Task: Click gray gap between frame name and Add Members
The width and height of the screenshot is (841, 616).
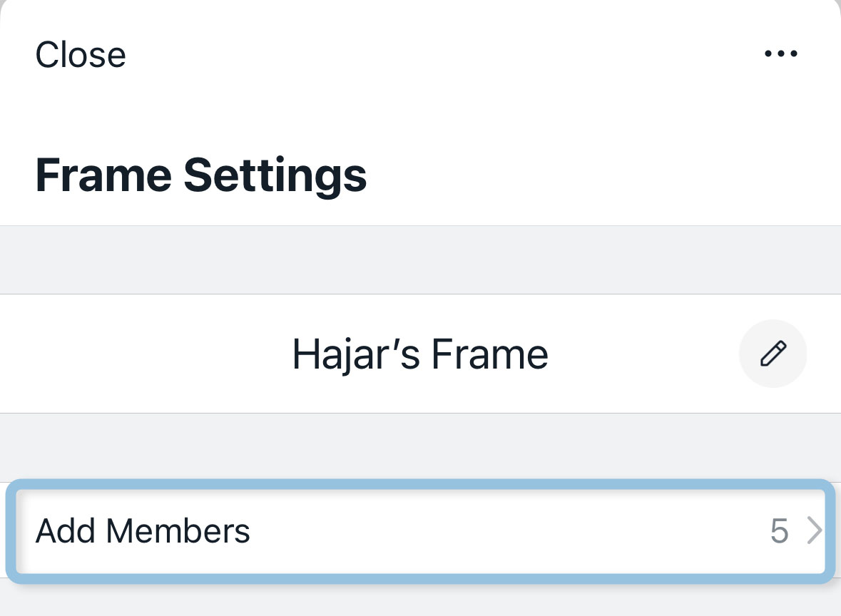Action: [x=421, y=446]
